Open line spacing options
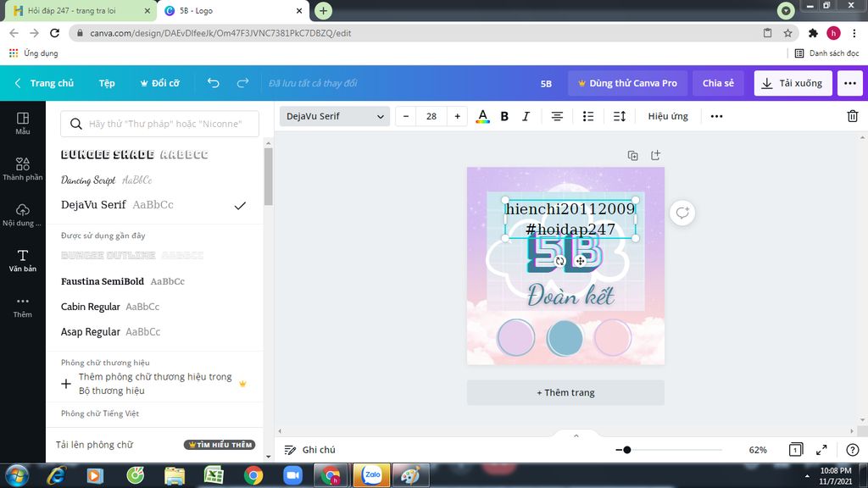This screenshot has width=868, height=488. pyautogui.click(x=620, y=116)
